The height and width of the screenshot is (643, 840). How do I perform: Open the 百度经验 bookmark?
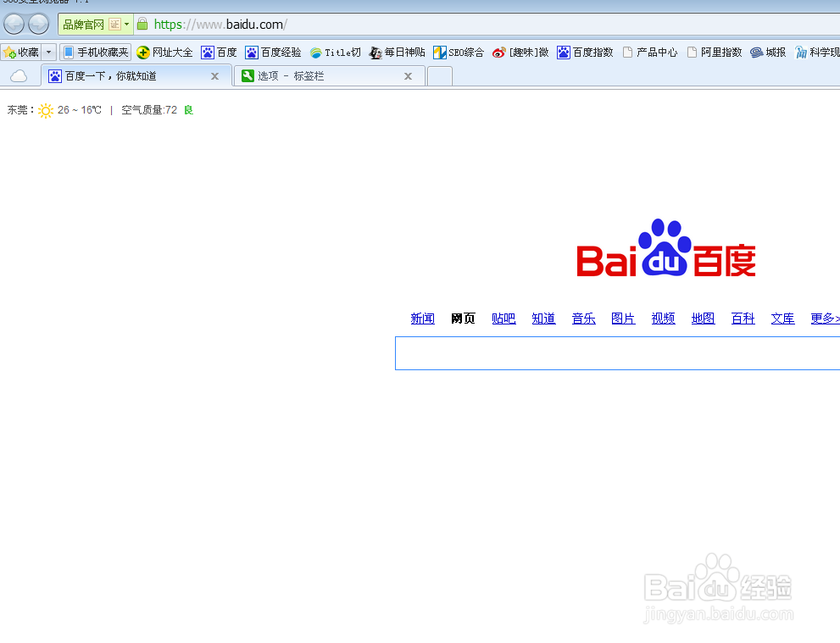tap(273, 52)
